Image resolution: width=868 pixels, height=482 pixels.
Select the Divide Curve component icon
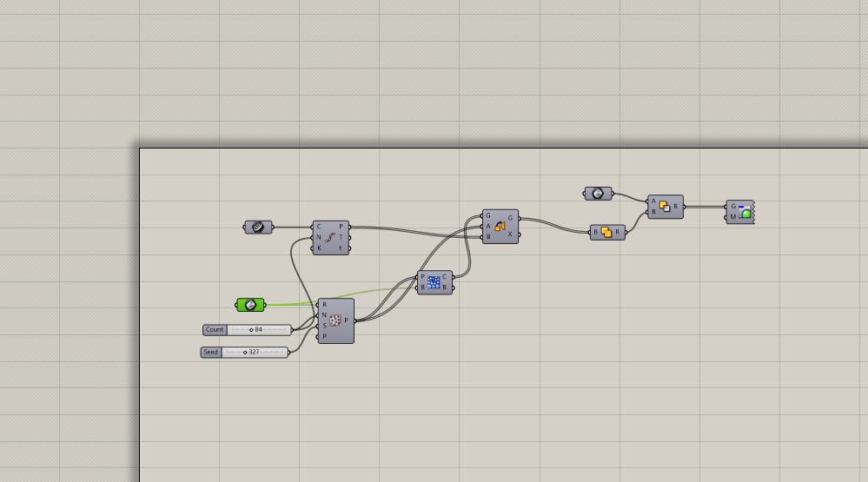(x=331, y=237)
